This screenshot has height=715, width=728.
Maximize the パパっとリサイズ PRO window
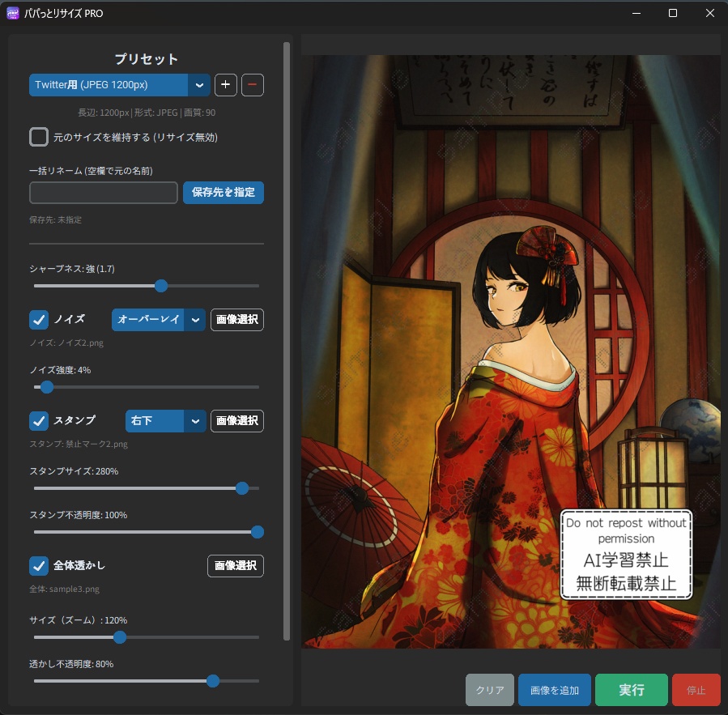(673, 13)
